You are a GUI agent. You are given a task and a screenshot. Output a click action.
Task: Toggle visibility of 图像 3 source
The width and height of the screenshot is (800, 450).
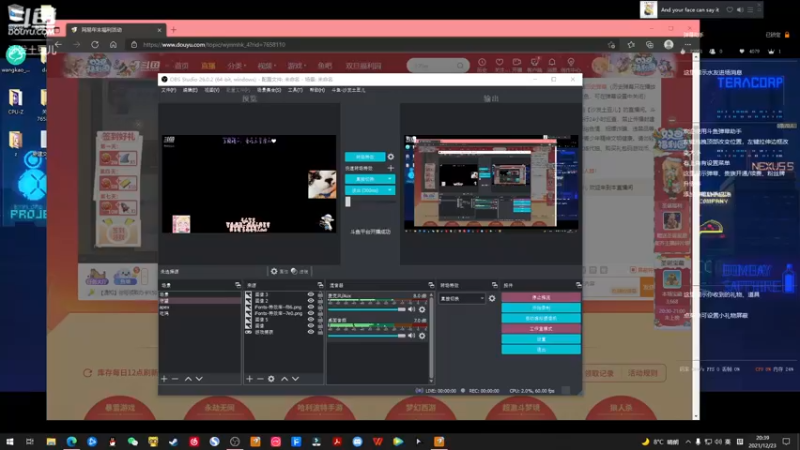310,294
